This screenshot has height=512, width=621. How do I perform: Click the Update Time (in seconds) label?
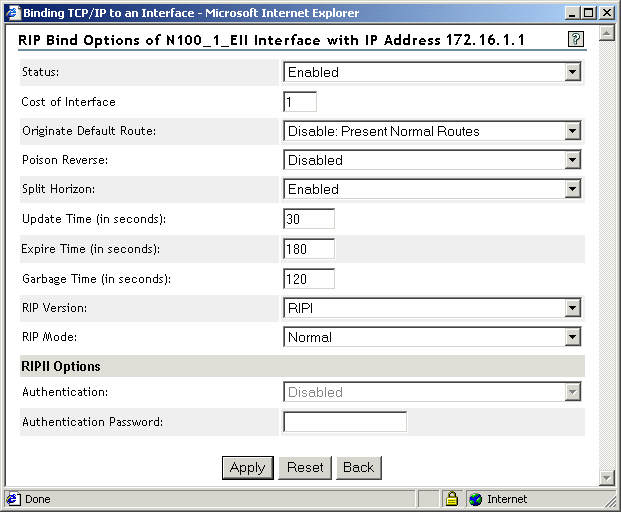[x=94, y=219]
